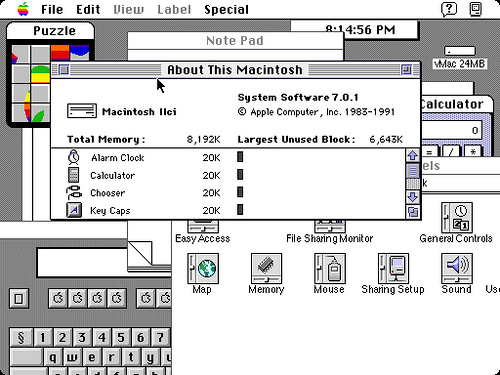500x375 pixels.
Task: Click the letter q key in Key Caps
Action: [x=53, y=357]
